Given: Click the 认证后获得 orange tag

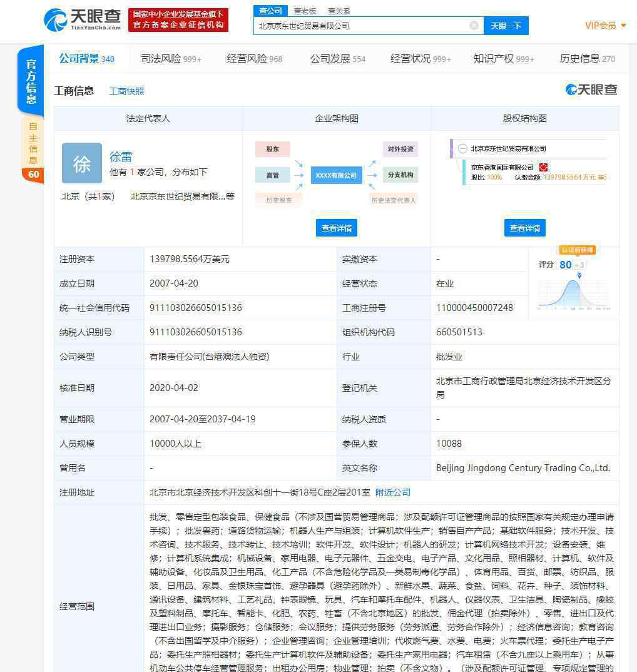Looking at the screenshot, I should [577, 250].
